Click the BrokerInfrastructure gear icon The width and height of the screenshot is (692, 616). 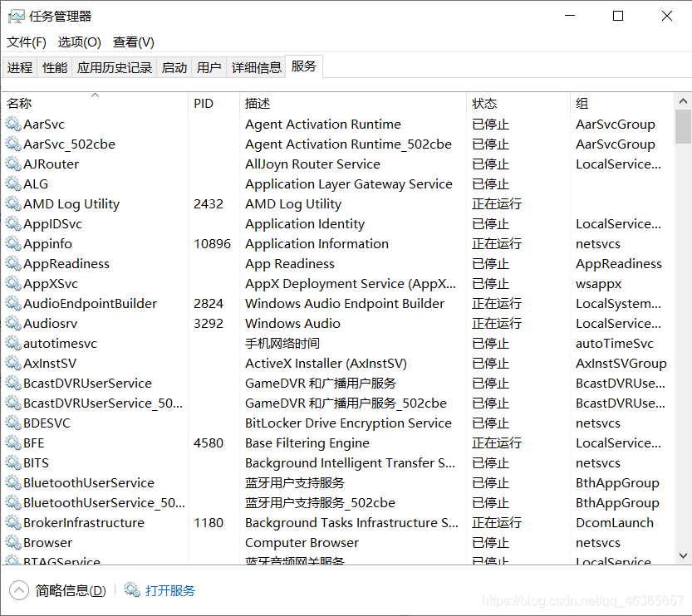[x=13, y=523]
